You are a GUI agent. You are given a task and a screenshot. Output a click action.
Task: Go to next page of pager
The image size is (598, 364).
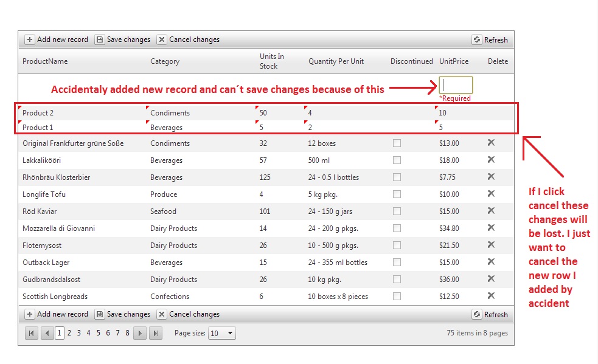click(x=140, y=333)
